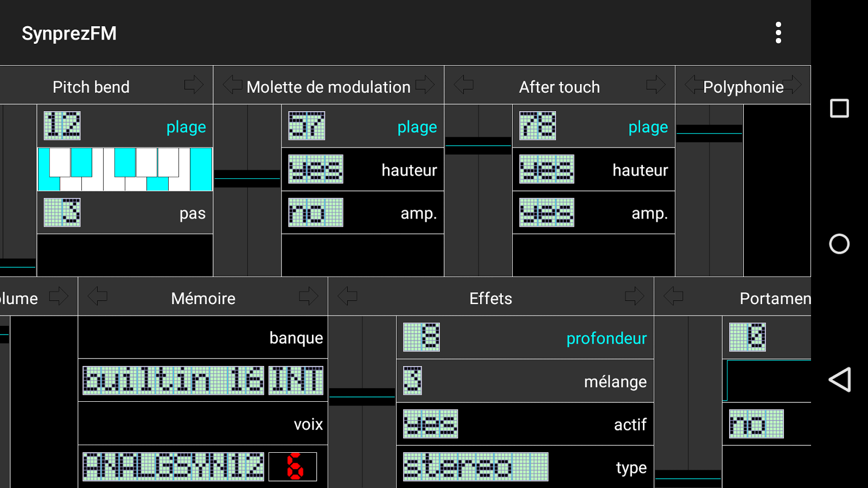Open the overflow menu in SynprezFM
868x488 pixels.
(x=778, y=33)
